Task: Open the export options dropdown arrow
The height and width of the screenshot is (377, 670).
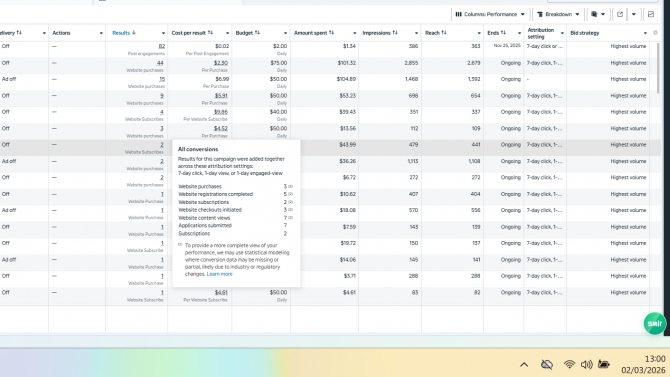Action: pyautogui.click(x=634, y=14)
